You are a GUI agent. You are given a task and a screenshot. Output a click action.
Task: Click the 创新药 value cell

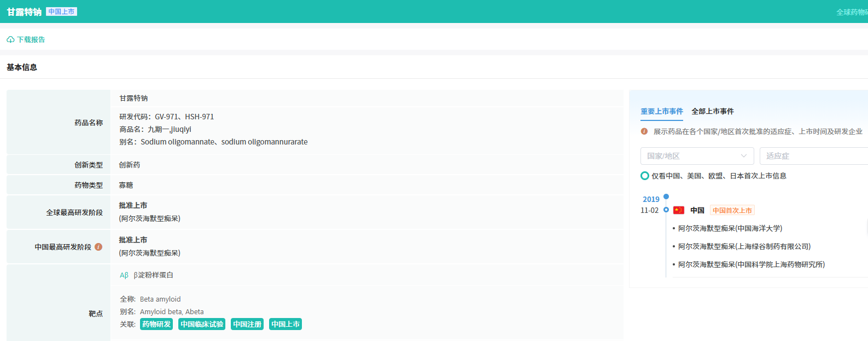[x=130, y=165]
